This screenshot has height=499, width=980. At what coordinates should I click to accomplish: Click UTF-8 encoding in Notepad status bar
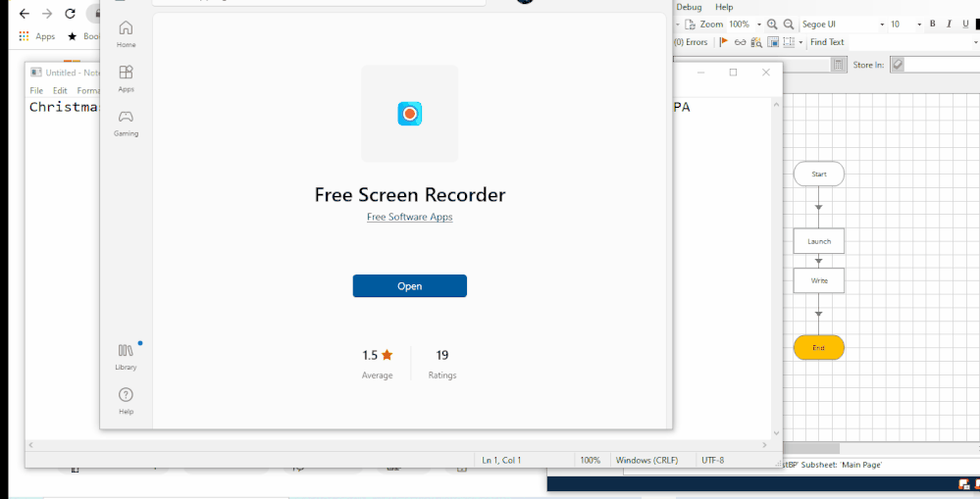(x=712, y=461)
